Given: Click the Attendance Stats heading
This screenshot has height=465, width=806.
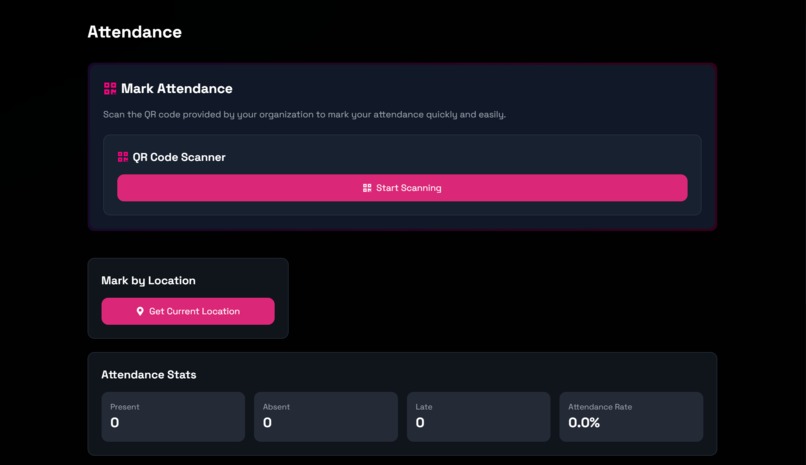Looking at the screenshot, I should point(149,375).
